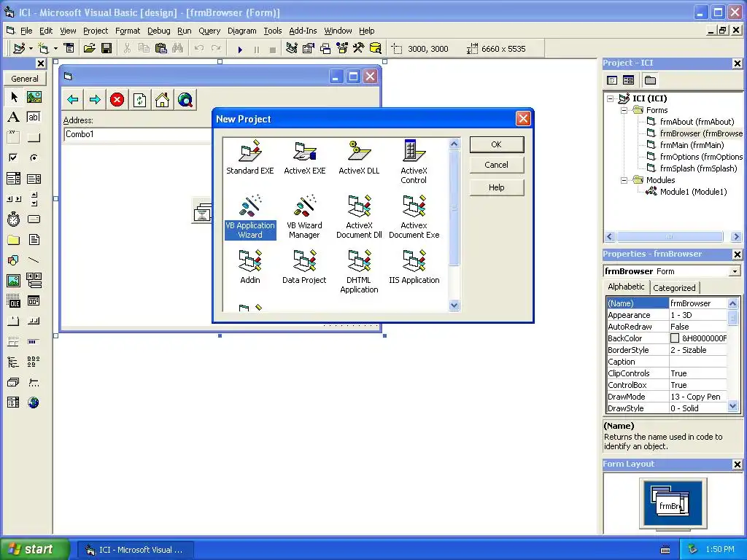The height and width of the screenshot is (560, 747).
Task: Select the PictureBox control in toolbox
Action: coord(34,97)
